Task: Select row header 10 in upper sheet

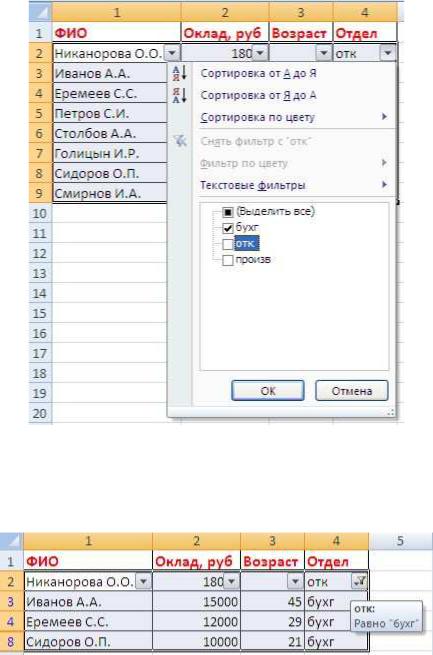Action: (40, 213)
